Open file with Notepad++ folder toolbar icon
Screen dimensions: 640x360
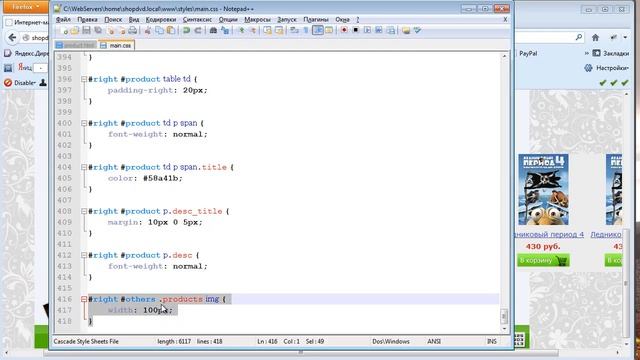pyautogui.click(x=75, y=30)
